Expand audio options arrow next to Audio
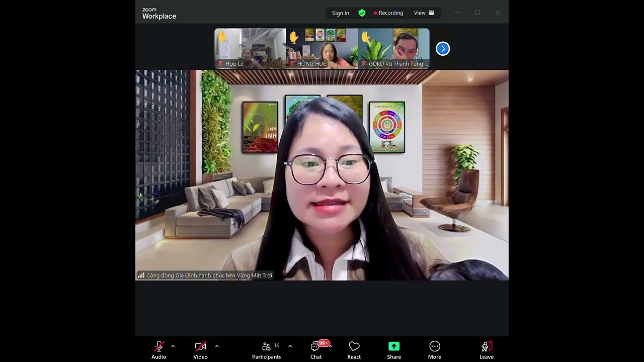 [x=173, y=346]
